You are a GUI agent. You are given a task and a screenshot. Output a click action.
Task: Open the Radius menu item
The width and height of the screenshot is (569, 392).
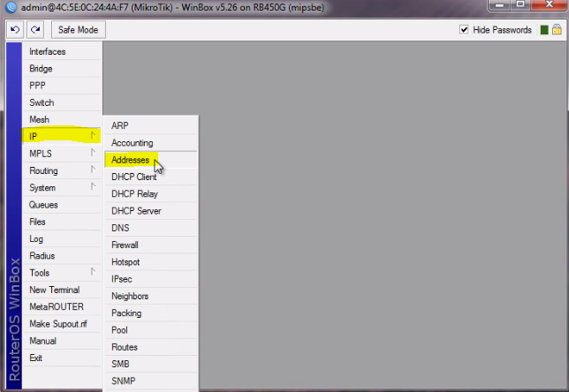point(62,256)
